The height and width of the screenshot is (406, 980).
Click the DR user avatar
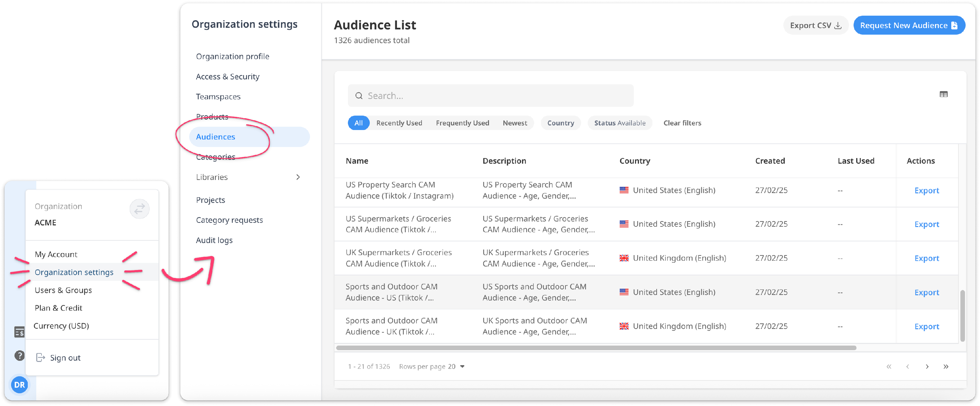(x=19, y=385)
